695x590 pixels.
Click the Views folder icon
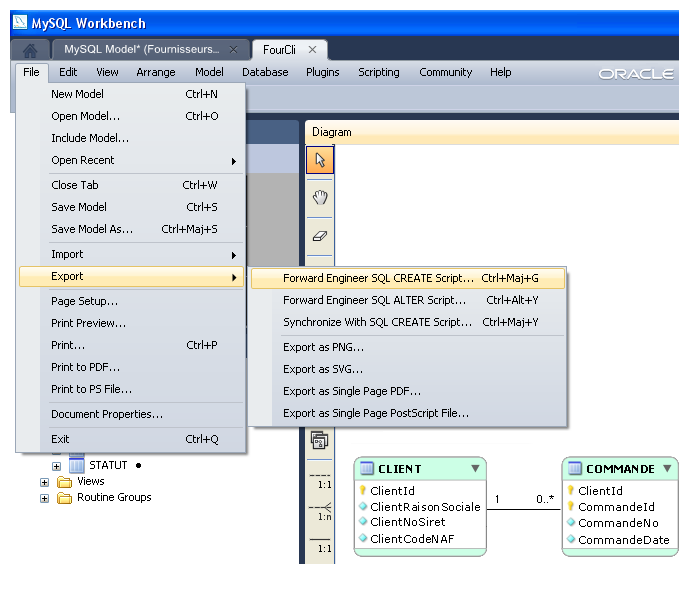click(x=65, y=481)
